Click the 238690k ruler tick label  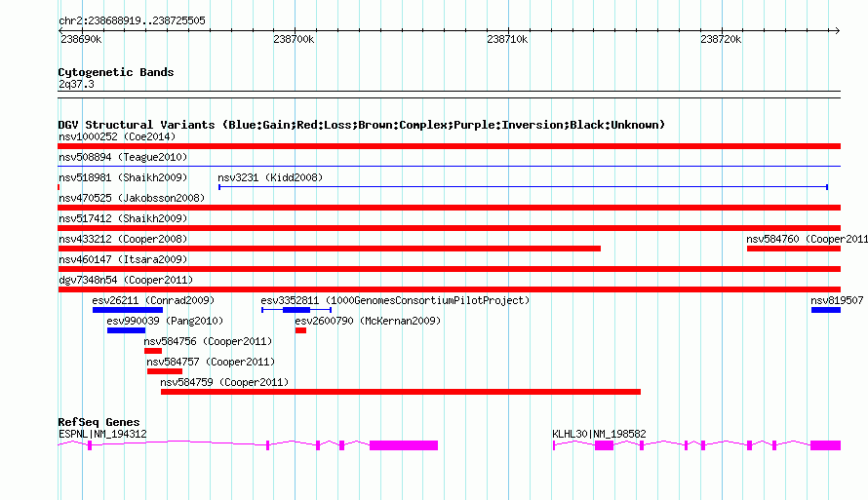pyautogui.click(x=81, y=39)
